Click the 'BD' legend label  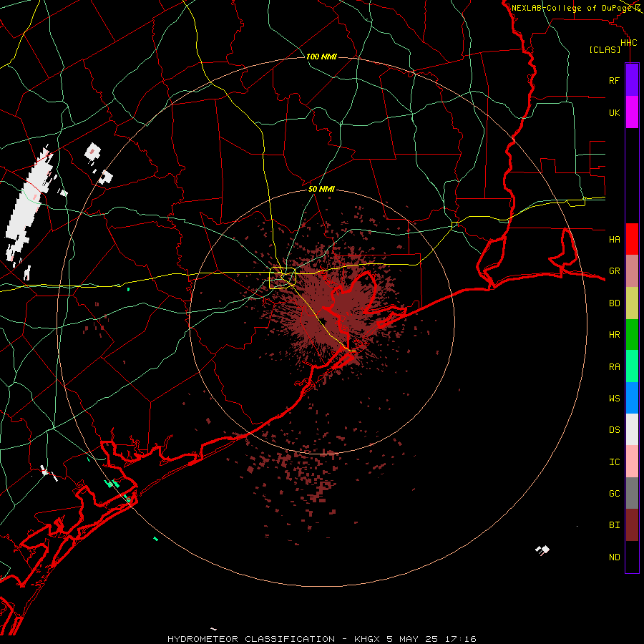pos(614,303)
